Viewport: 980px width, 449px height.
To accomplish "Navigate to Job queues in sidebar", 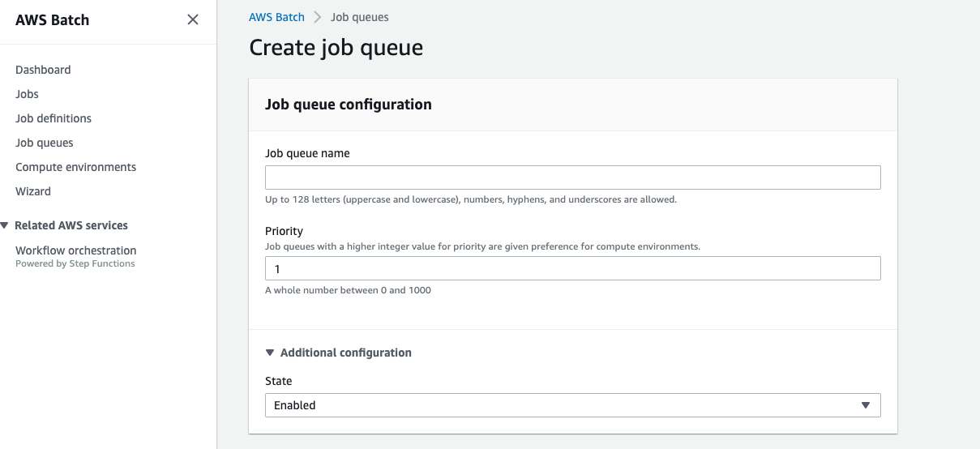I will [x=45, y=143].
